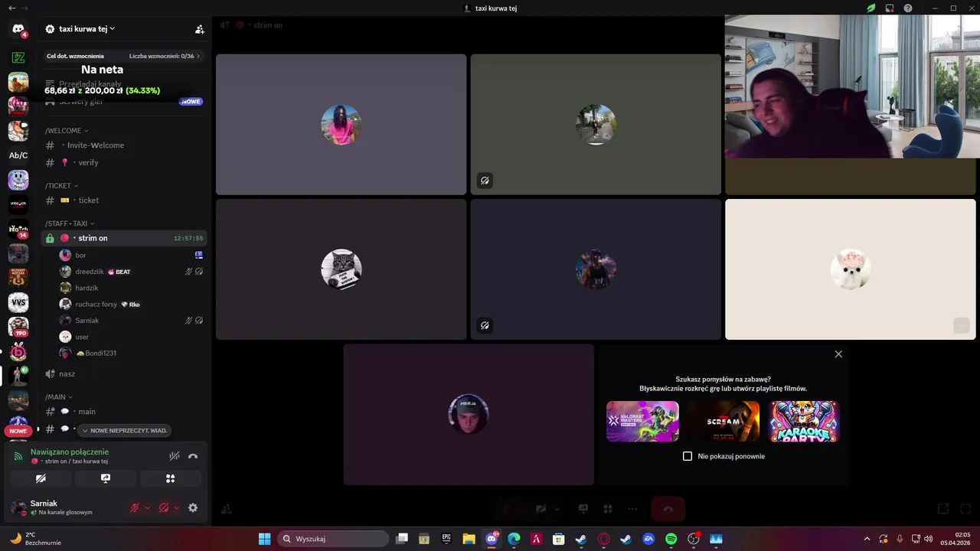
Task: Jump to NOWE NIEPRZECZYT. WIAD. unread messages
Action: (125, 431)
